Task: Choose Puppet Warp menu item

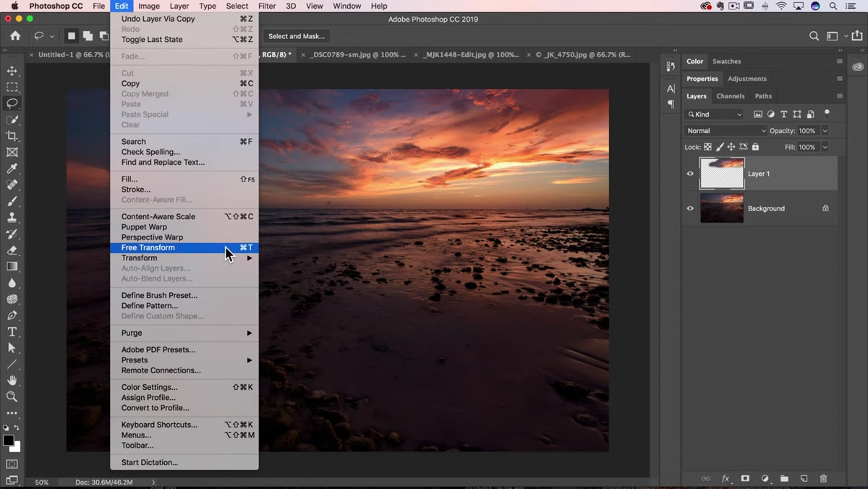Action: (184, 227)
